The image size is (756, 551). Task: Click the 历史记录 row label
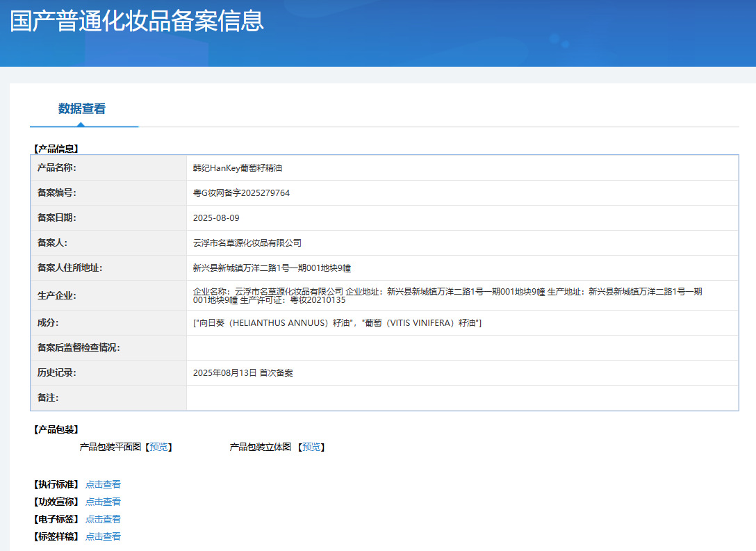[x=57, y=373]
